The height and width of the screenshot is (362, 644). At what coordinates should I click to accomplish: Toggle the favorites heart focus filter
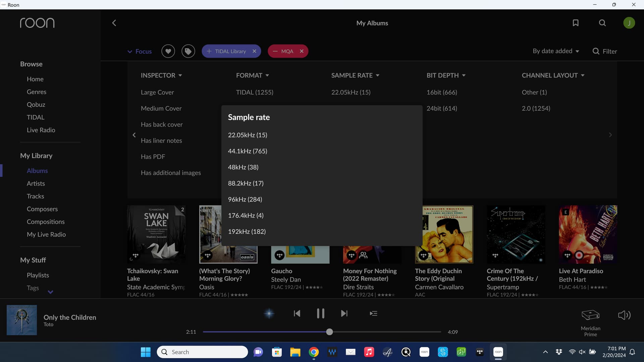[x=168, y=51]
